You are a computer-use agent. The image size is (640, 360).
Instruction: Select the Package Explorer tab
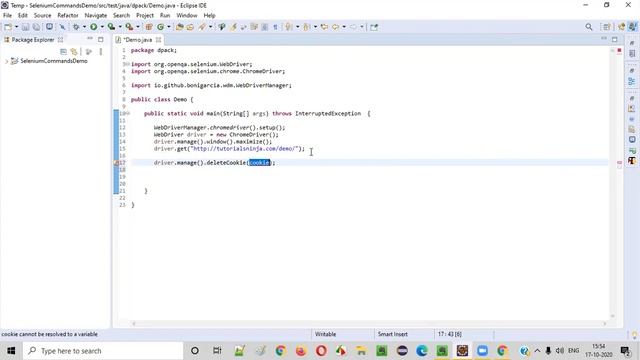click(33, 40)
